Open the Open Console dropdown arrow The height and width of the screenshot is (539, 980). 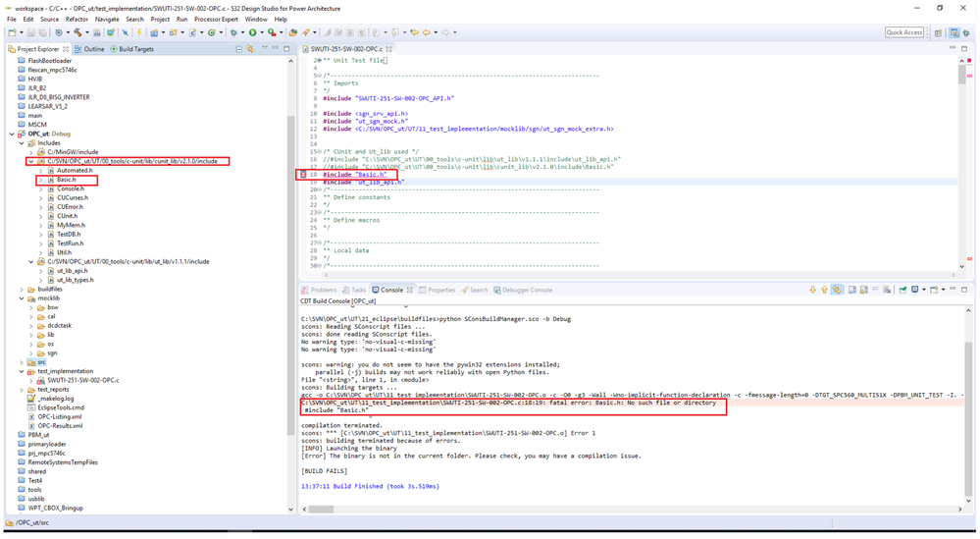click(943, 290)
